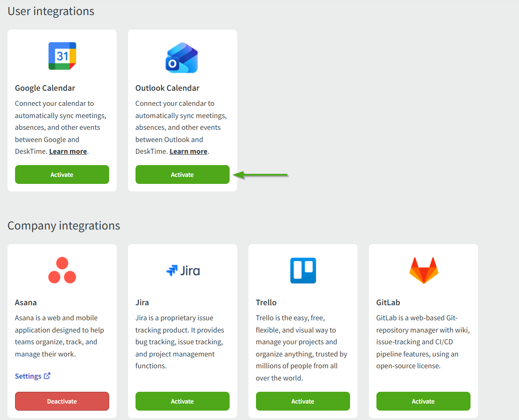The height and width of the screenshot is (420, 519).
Task: Activate the Jira integration
Action: click(183, 401)
